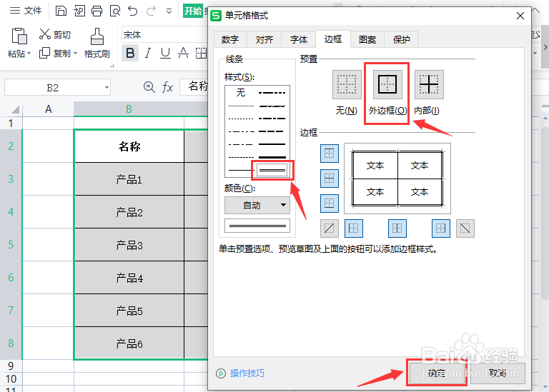
Task: Toggle the diagonal down border button
Action: tap(465, 228)
